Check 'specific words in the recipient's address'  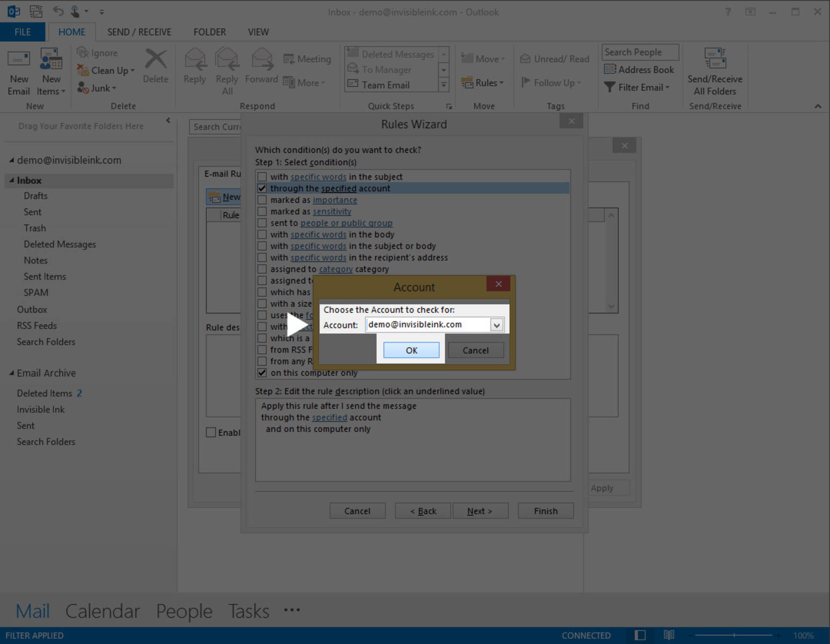262,258
